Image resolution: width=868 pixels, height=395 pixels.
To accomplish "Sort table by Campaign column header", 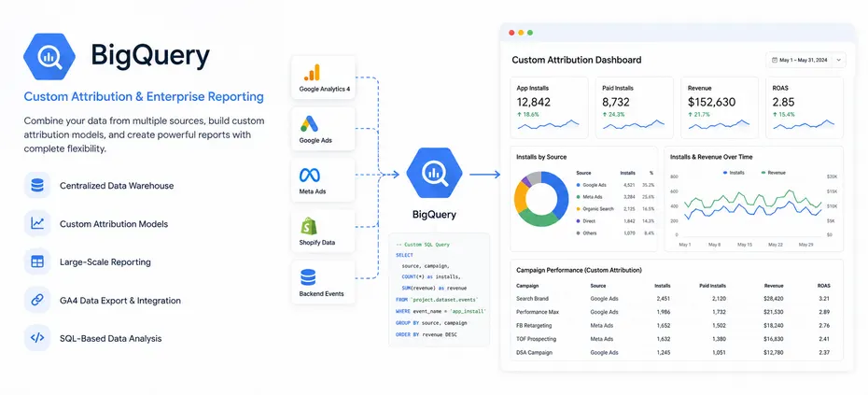I will pyautogui.click(x=527, y=286).
